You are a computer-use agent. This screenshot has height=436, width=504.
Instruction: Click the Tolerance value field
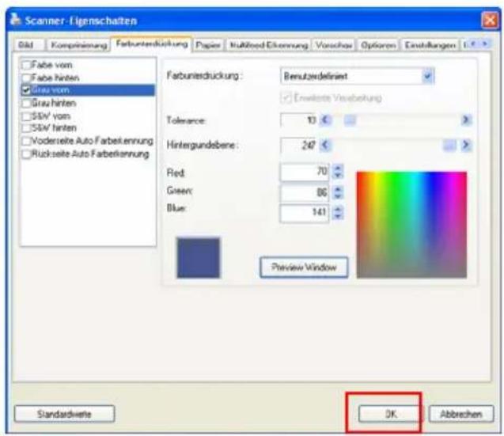[x=299, y=120]
